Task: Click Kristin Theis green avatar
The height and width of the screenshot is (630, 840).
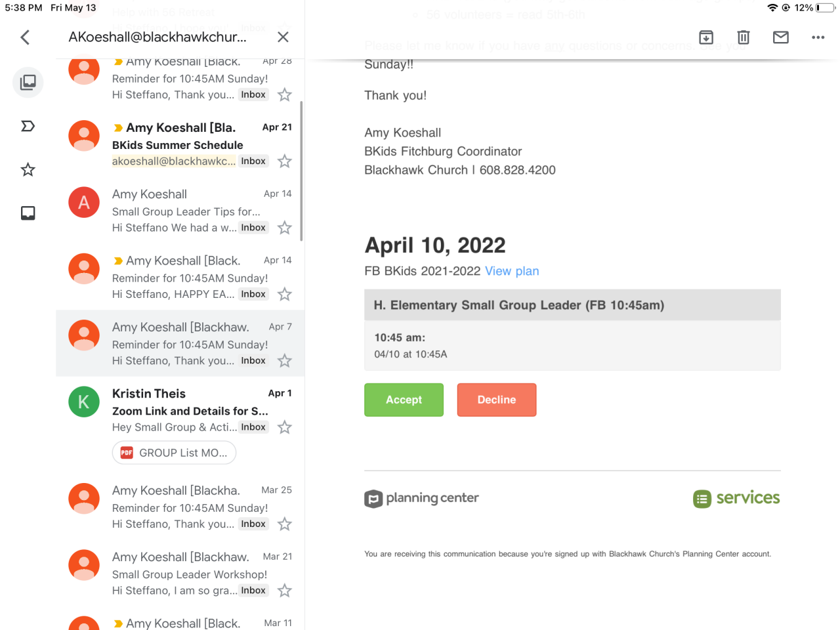Action: coord(84,402)
